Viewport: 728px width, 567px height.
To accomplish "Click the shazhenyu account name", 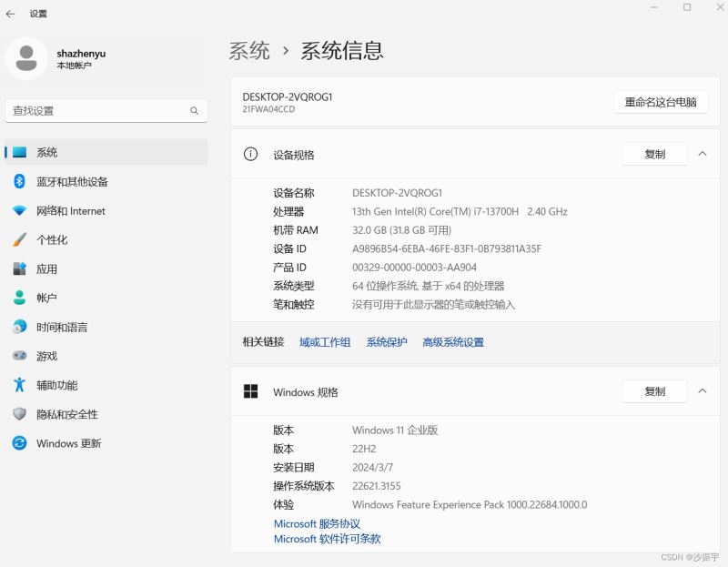I will (x=81, y=54).
